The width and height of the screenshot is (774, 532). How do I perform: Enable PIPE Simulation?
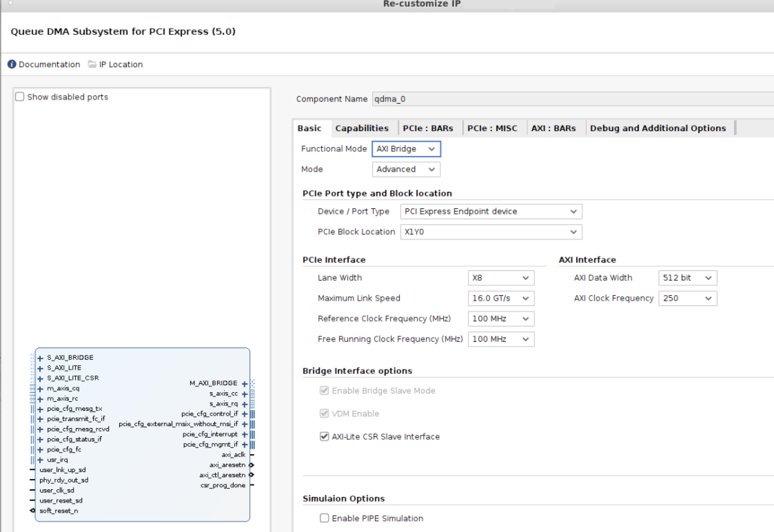pyautogui.click(x=324, y=518)
